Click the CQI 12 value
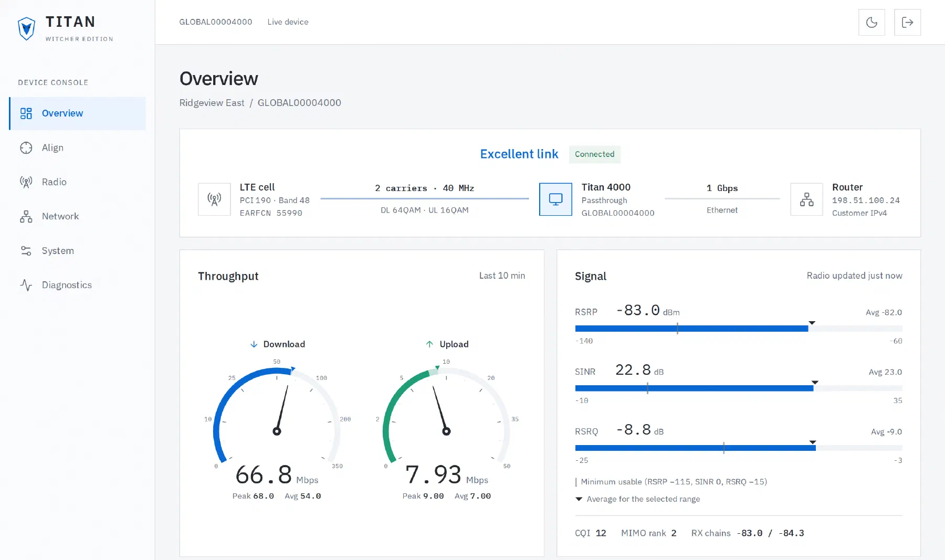 (591, 533)
